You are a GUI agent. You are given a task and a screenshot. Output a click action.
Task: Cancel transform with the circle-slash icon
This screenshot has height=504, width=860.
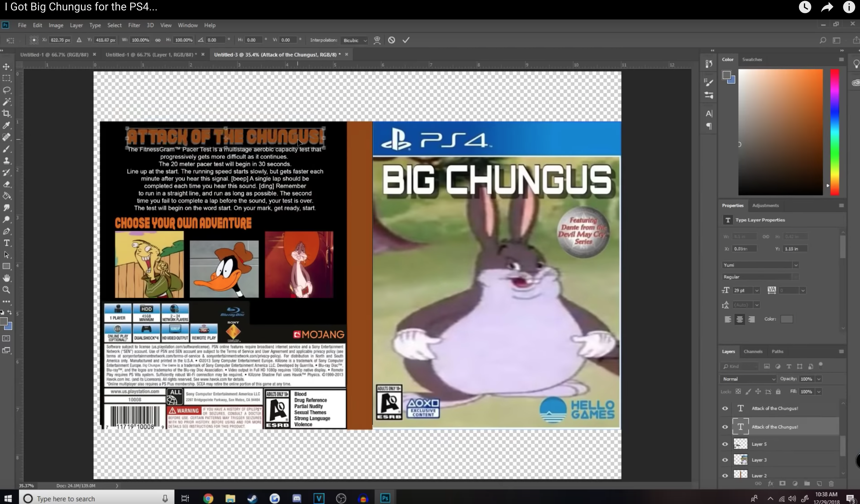coord(391,40)
